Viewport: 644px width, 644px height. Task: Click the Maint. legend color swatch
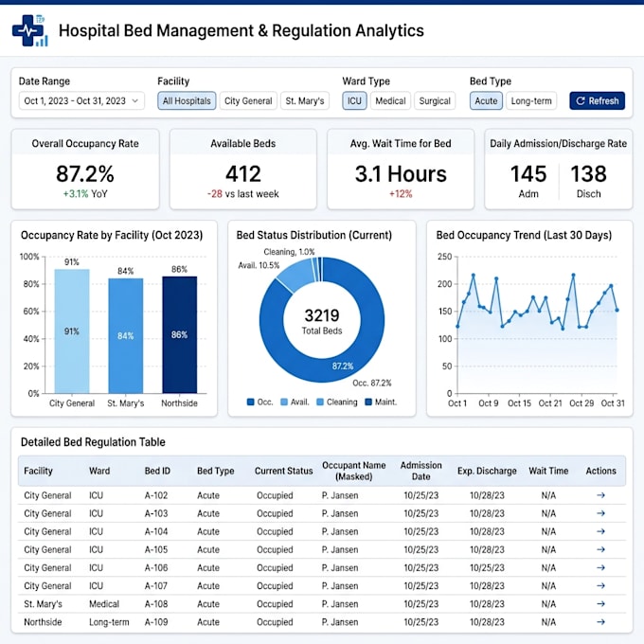(x=368, y=402)
